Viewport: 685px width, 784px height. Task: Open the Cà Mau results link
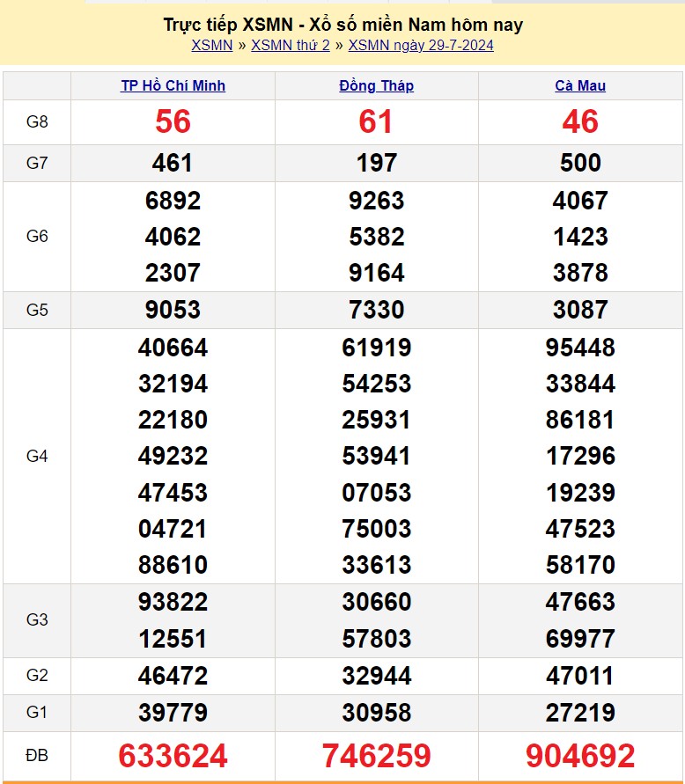(580, 85)
